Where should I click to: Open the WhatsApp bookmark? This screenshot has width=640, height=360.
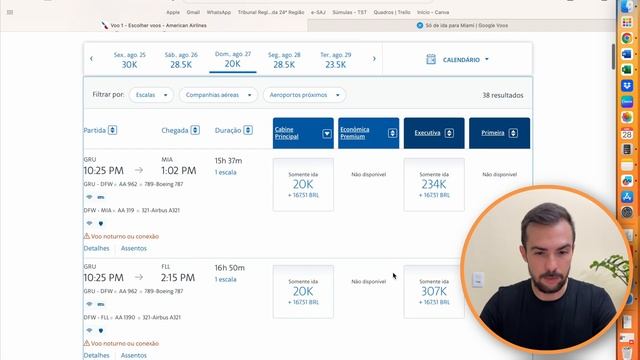219,12
